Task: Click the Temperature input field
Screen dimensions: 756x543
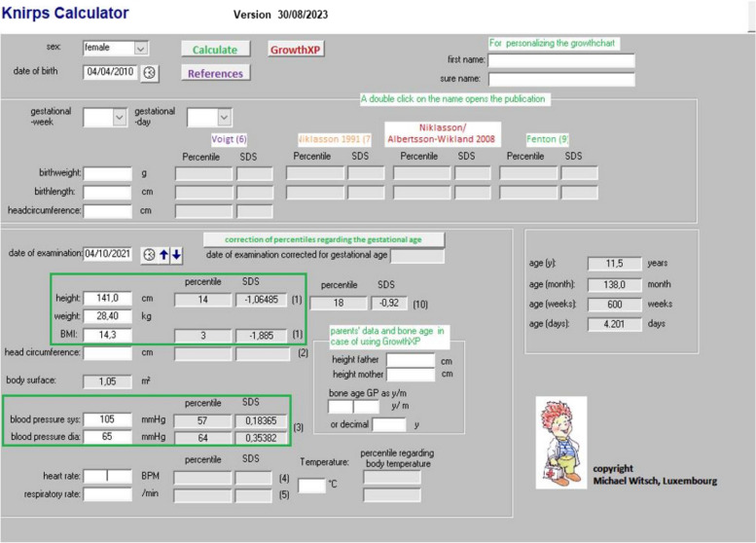Action: (311, 486)
